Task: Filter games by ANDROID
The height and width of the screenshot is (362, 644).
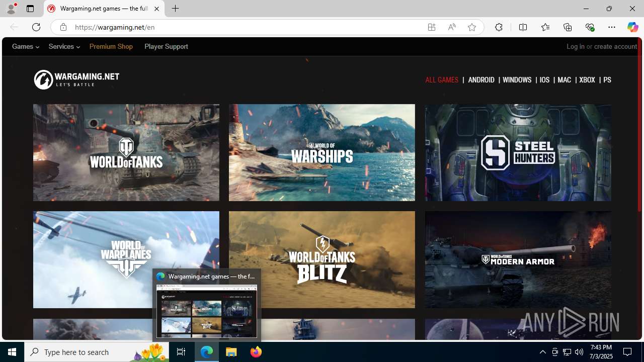Action: [481, 80]
